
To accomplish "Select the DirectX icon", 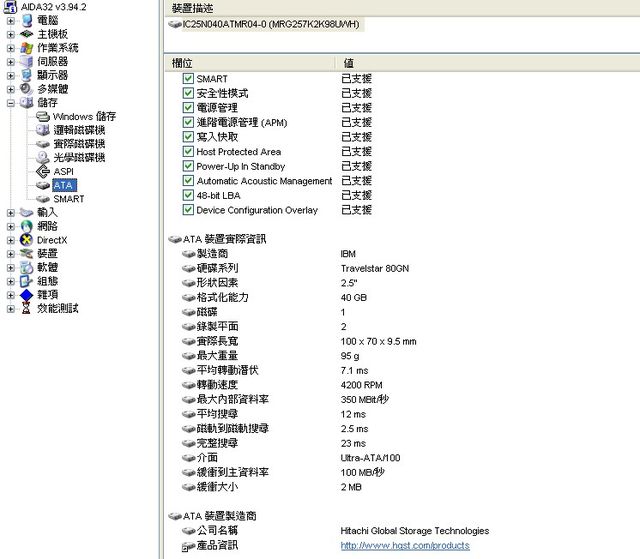I will [x=27, y=240].
